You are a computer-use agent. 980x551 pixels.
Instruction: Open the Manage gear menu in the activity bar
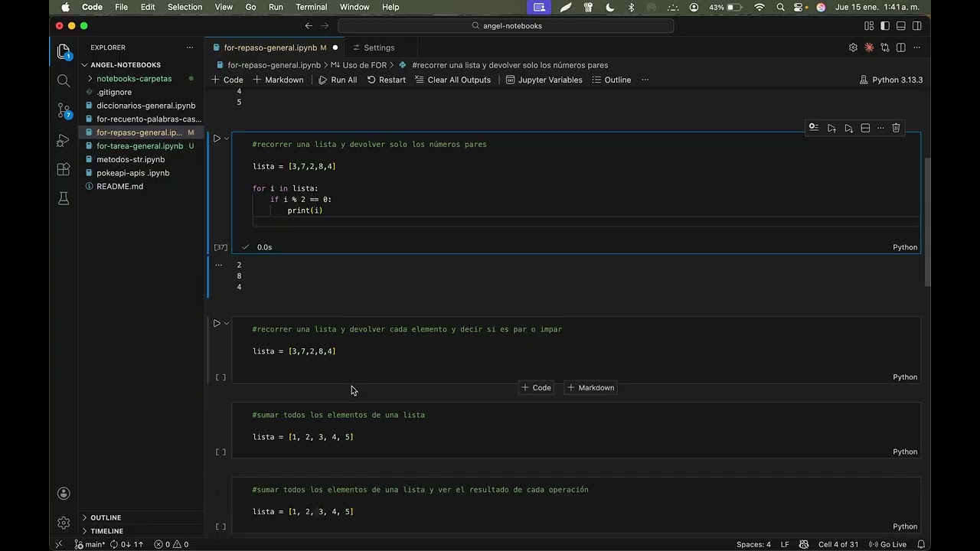[64, 523]
